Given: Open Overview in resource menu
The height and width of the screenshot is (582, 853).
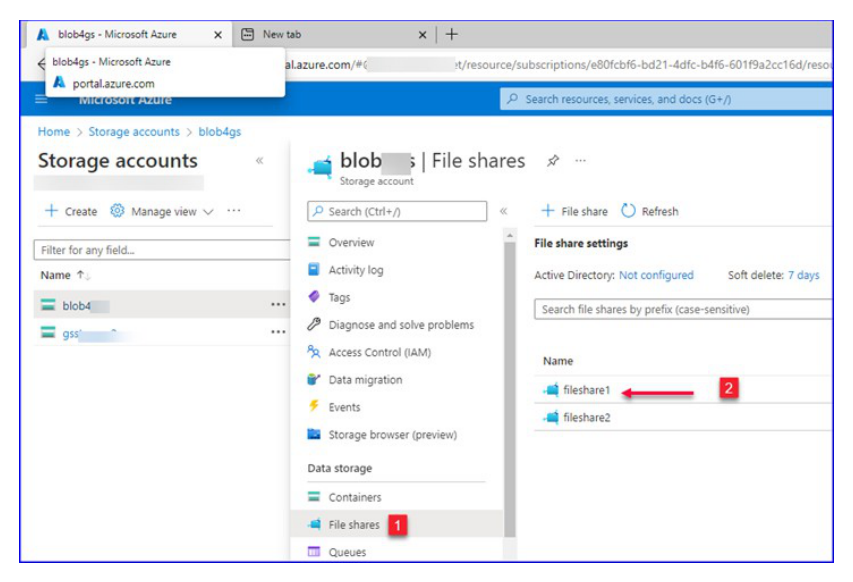Looking at the screenshot, I should click(x=351, y=242).
